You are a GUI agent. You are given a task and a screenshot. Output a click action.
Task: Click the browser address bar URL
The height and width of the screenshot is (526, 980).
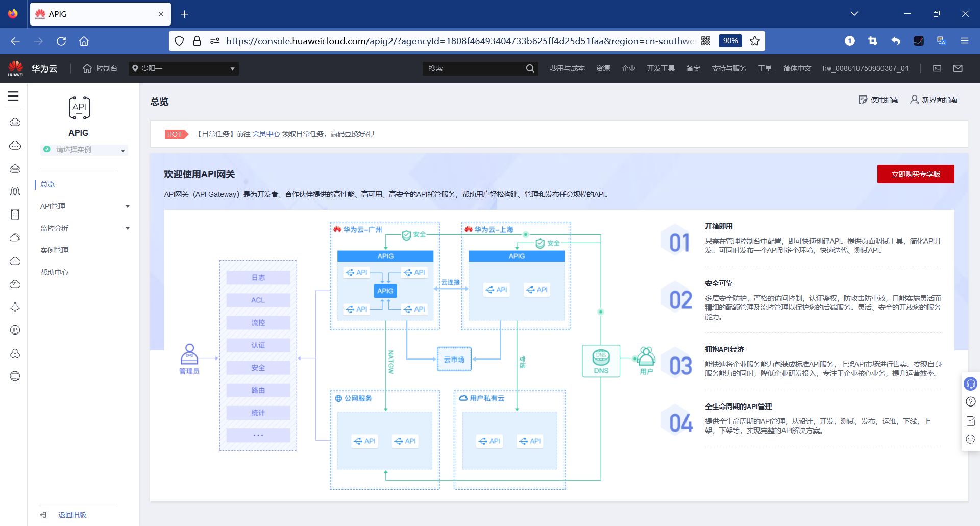point(460,41)
